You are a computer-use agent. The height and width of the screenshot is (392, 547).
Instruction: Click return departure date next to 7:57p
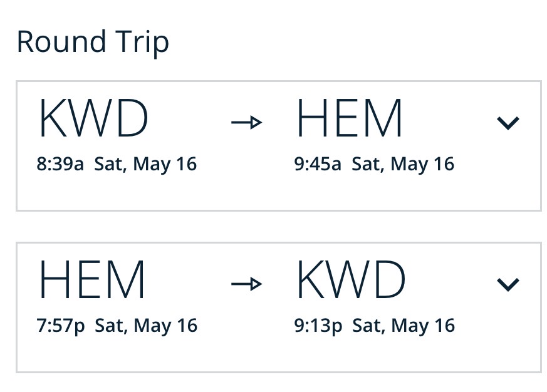(146, 326)
